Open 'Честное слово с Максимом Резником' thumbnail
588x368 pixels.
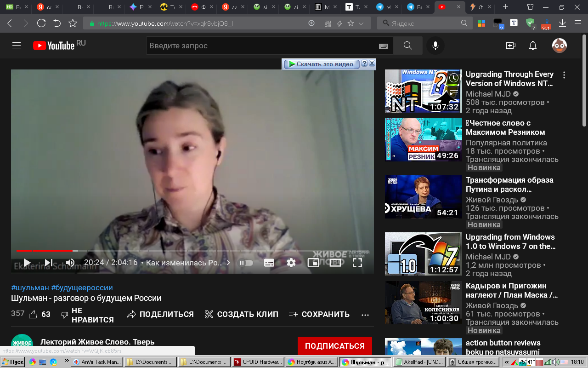423,140
